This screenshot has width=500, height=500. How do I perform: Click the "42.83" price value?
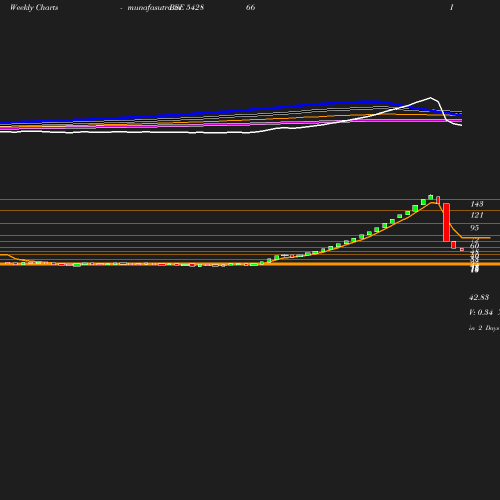coord(479,297)
